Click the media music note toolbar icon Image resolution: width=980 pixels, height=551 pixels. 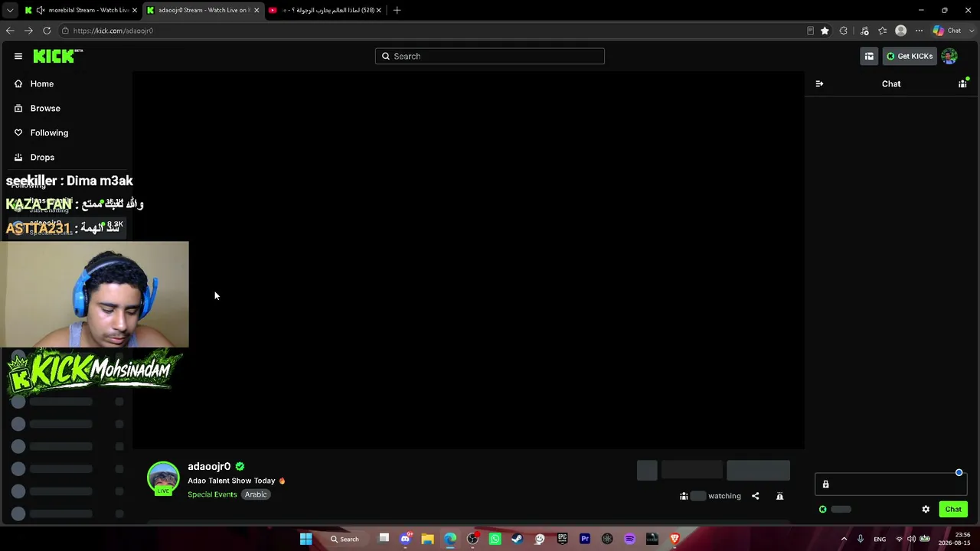pyautogui.click(x=864, y=31)
